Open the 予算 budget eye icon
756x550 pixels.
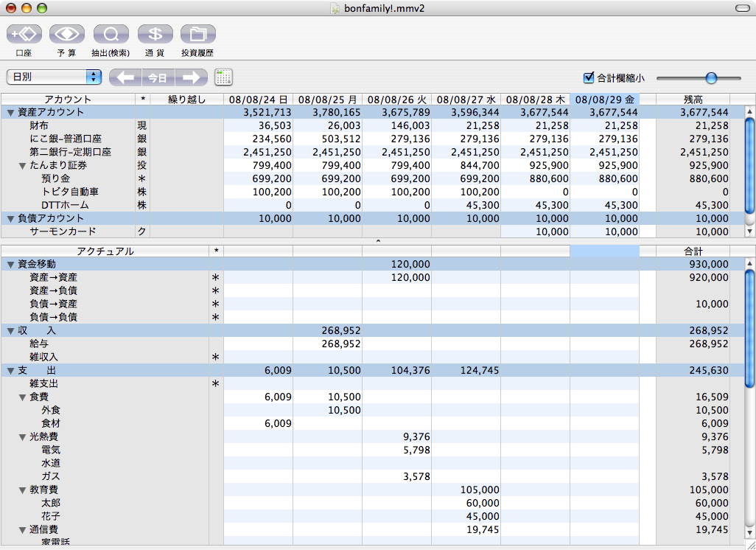pos(67,34)
